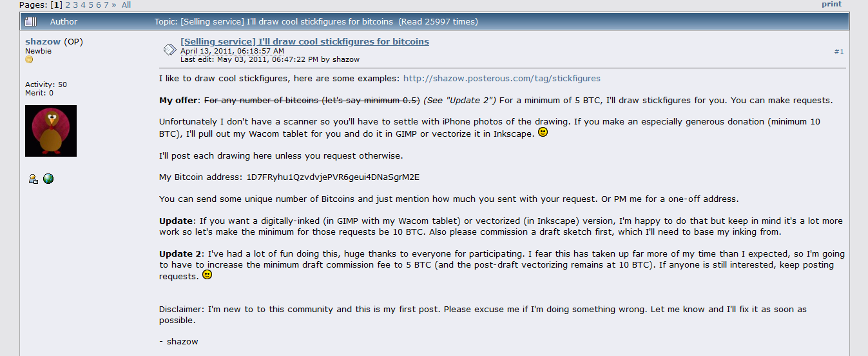The width and height of the screenshot is (868, 356).
Task: Click the print link
Action: click(831, 4)
